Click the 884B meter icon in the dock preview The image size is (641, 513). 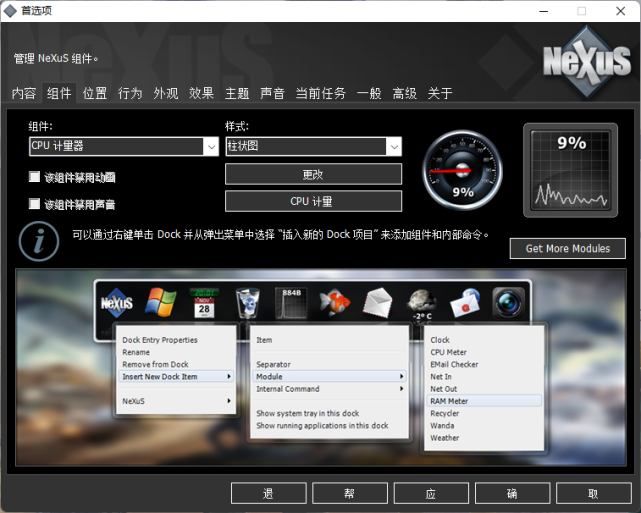pyautogui.click(x=291, y=303)
